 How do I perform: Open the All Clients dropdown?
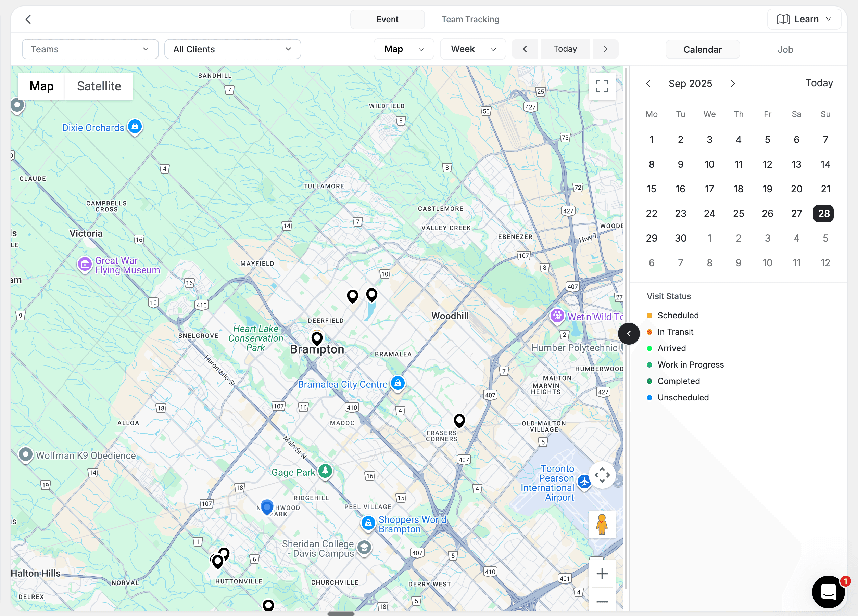click(x=232, y=49)
